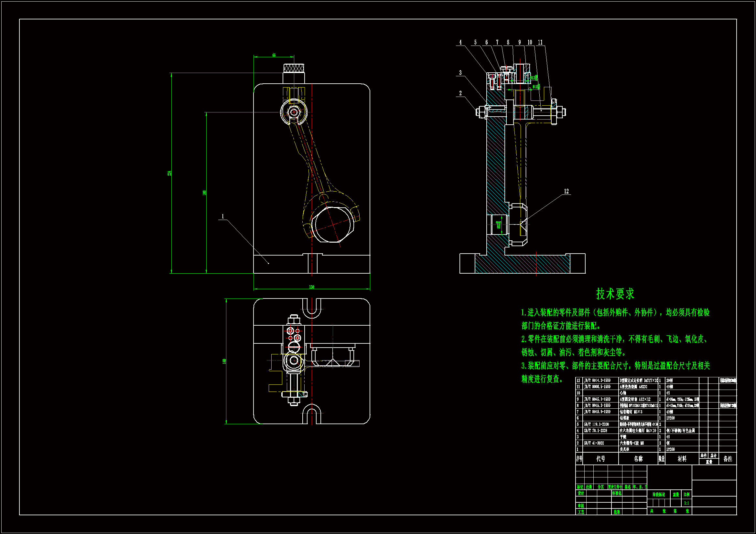Image resolution: width=756 pixels, height=534 pixels.
Task: Select the GB/T 41-2000 standard cell
Action: pos(594,443)
